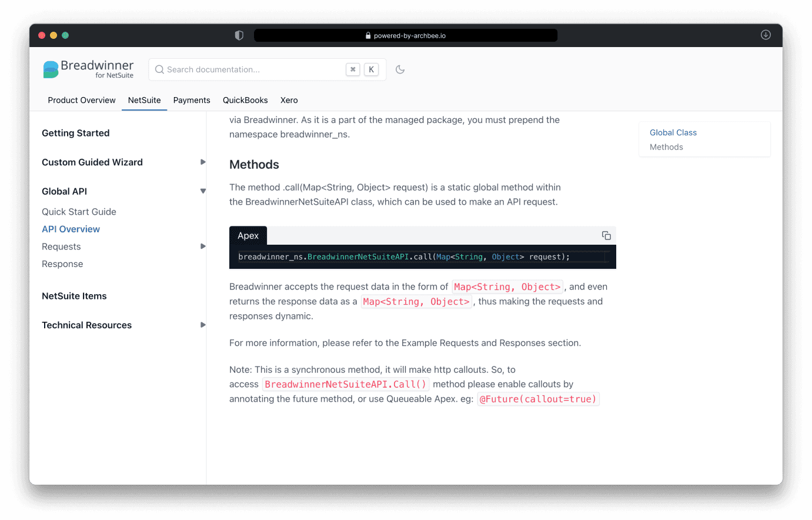812x520 pixels.
Task: Jump to Methods in the page outline
Action: [x=666, y=147]
